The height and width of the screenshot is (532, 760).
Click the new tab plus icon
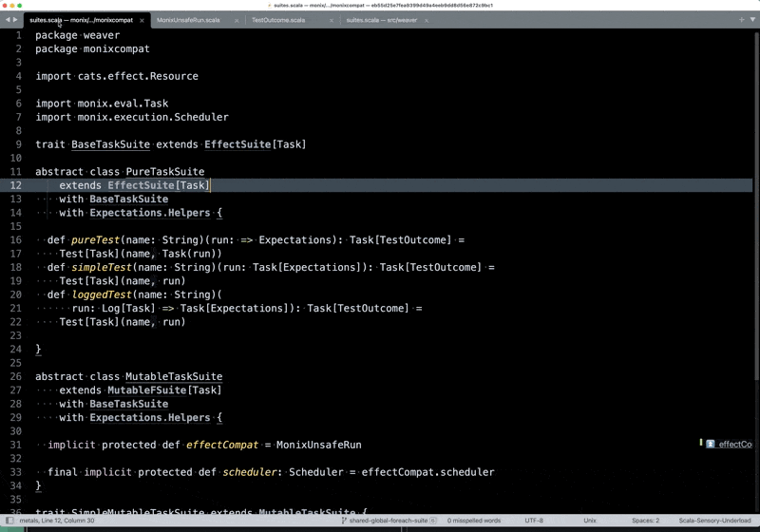point(741,19)
